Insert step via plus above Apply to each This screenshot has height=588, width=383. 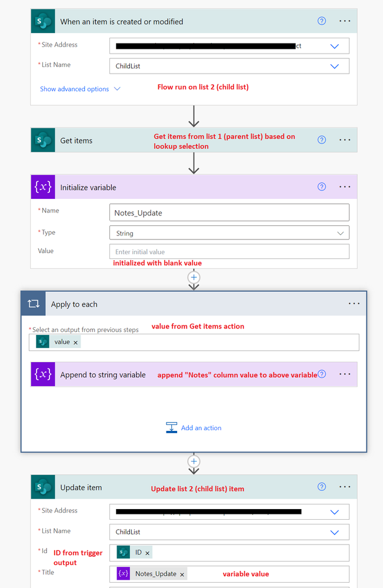(194, 277)
